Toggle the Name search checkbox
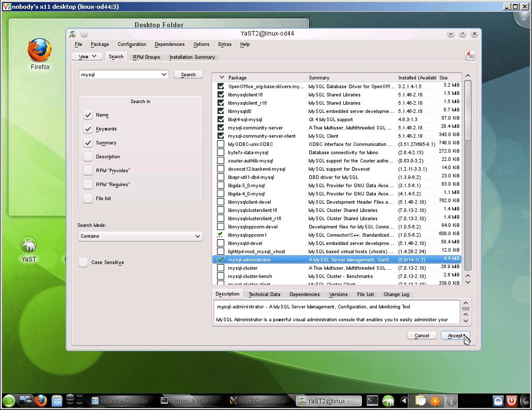The height and width of the screenshot is (410, 532). (x=88, y=115)
